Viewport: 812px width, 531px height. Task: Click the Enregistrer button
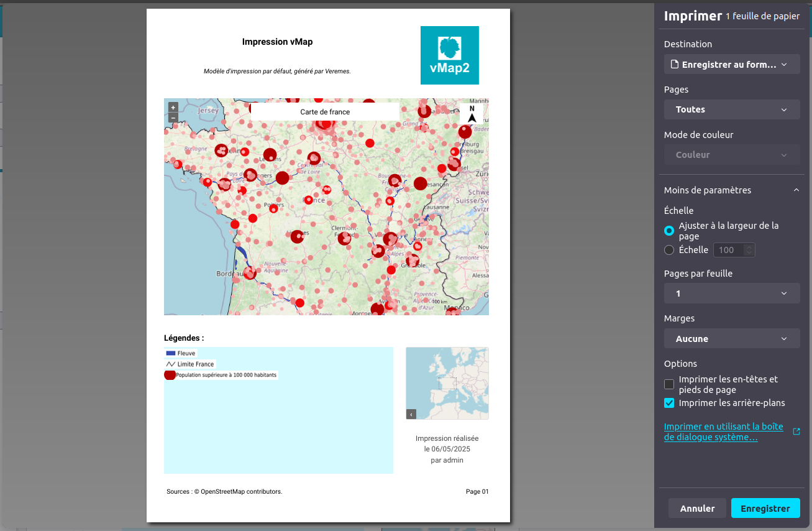click(765, 508)
